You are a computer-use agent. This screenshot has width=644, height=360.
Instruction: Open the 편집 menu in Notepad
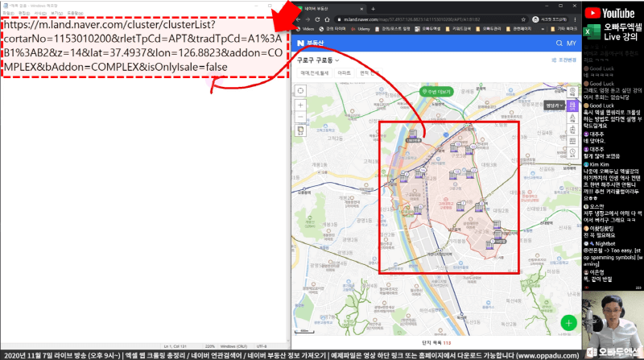pyautogui.click(x=23, y=13)
